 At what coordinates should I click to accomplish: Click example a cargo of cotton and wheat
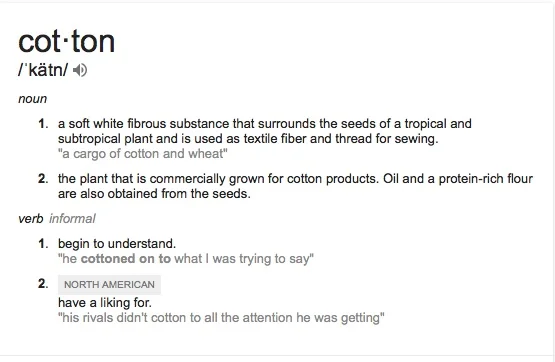tap(143, 154)
